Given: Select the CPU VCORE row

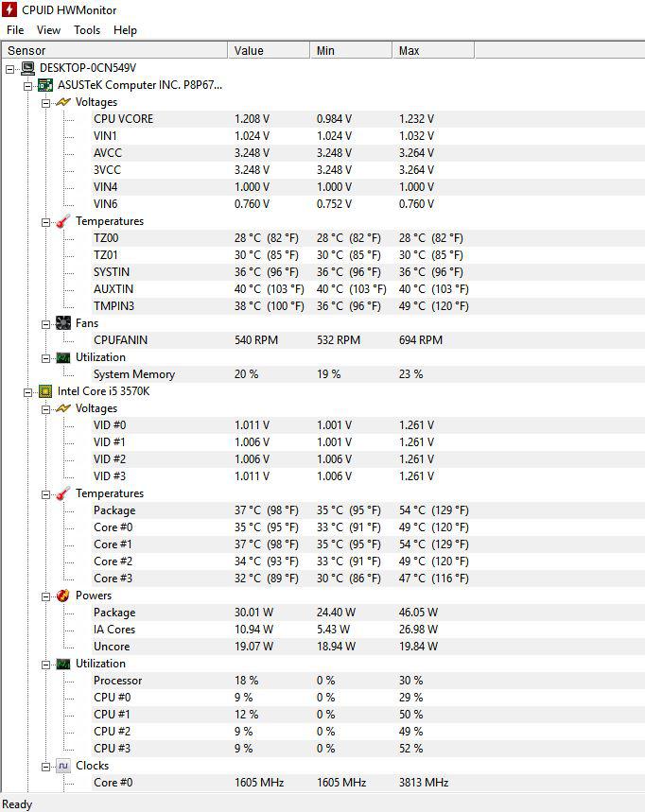Looking at the screenshot, I should pos(123,119).
